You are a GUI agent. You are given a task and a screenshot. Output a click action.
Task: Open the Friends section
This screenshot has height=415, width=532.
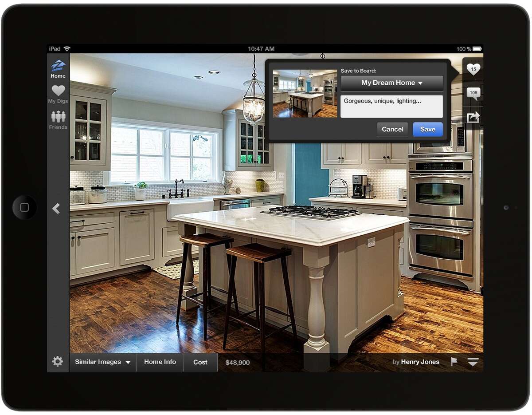coord(58,119)
